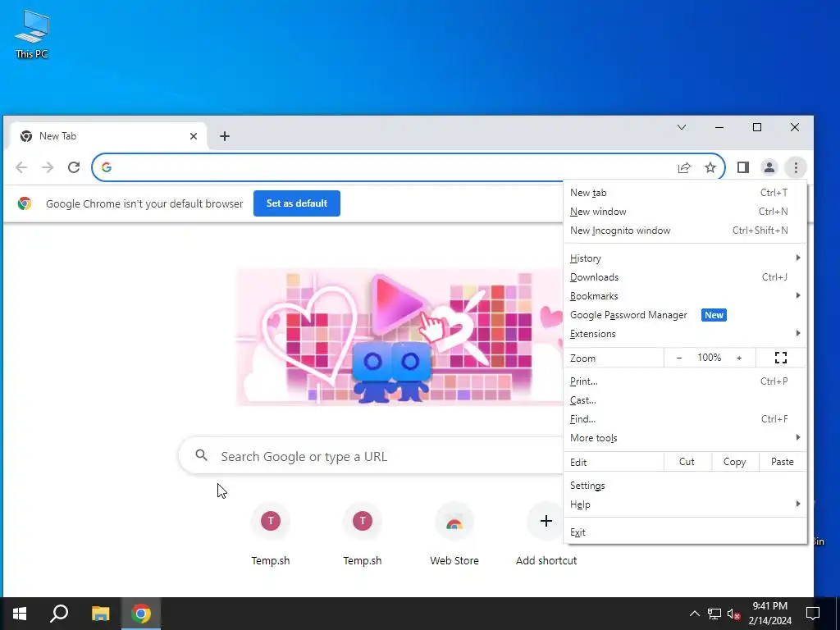Open the second Temp.sh shortcut

point(363,534)
